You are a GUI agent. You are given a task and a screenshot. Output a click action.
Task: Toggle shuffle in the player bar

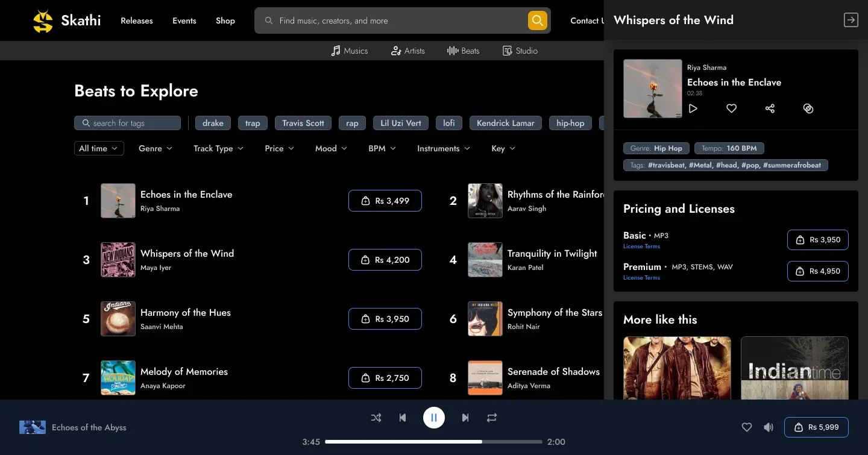[376, 418]
